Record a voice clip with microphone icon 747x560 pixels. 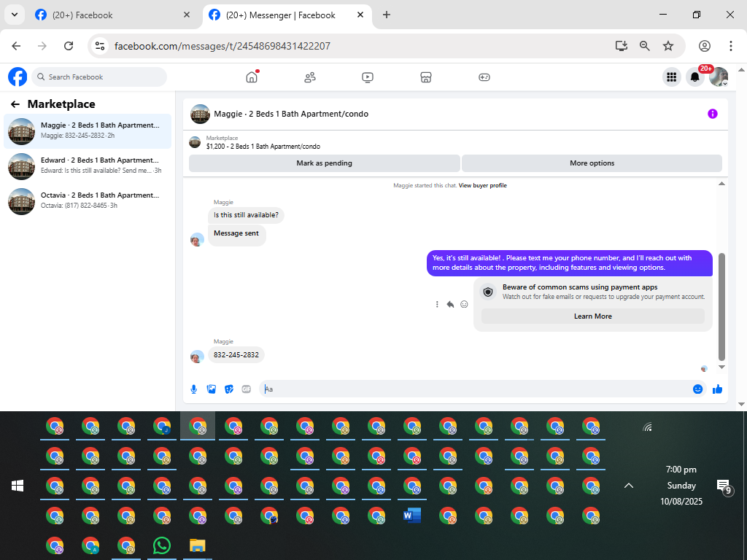click(194, 389)
